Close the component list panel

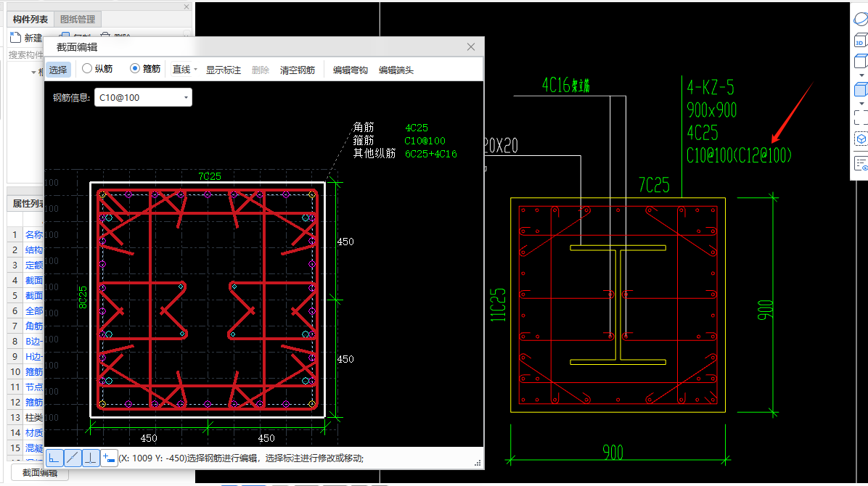pos(187,7)
